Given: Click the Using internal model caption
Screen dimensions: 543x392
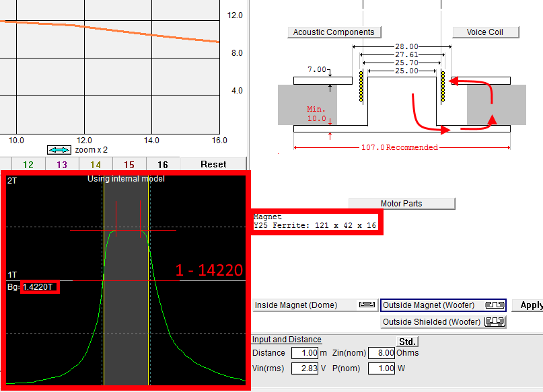Looking at the screenshot, I should [126, 179].
